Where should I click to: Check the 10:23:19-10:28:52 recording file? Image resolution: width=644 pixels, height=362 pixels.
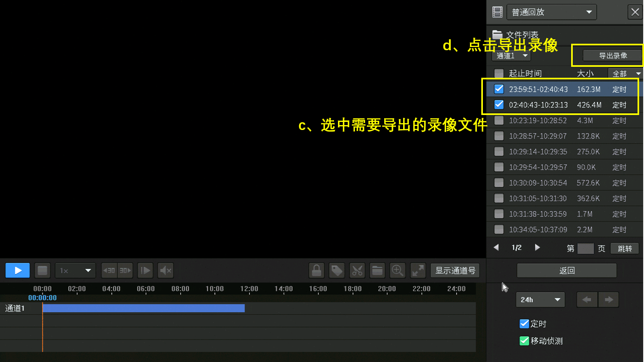pos(499,120)
